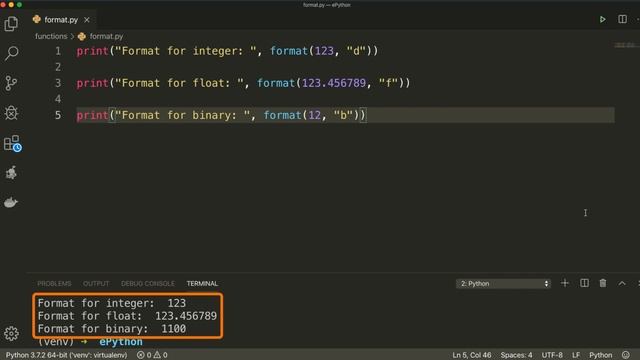The width and height of the screenshot is (640, 360).
Task: Click the "Format for binary: " string
Action: coord(182,115)
